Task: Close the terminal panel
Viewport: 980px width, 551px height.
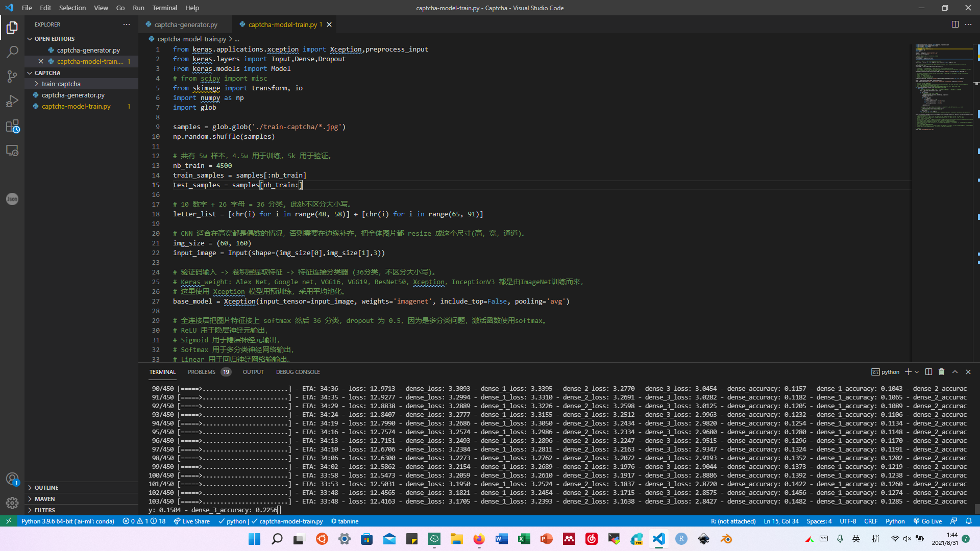Action: pyautogui.click(x=968, y=372)
